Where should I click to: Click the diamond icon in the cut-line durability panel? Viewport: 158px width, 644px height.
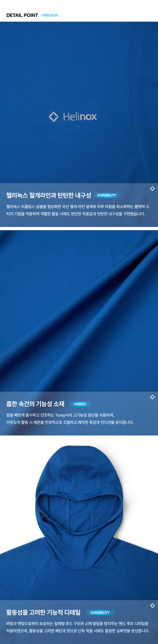tap(152, 189)
